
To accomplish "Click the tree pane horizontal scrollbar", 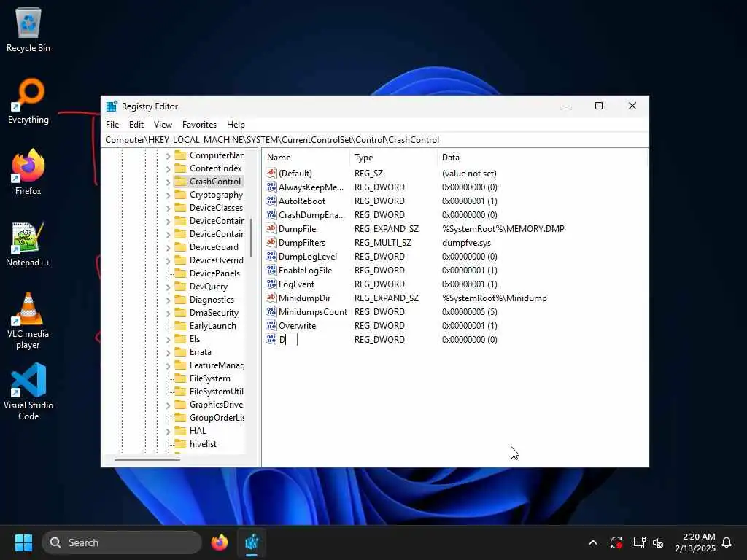I will coord(147,459).
